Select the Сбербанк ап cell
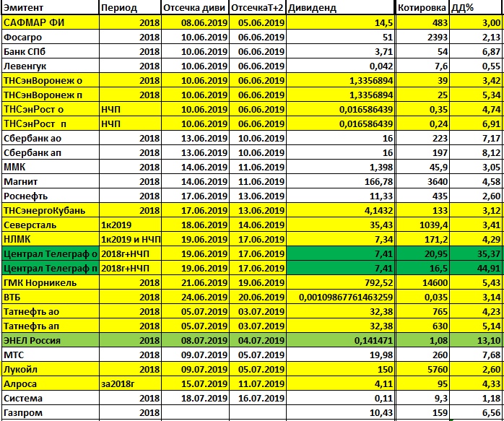Viewport: 504px width, 421px height. point(51,152)
